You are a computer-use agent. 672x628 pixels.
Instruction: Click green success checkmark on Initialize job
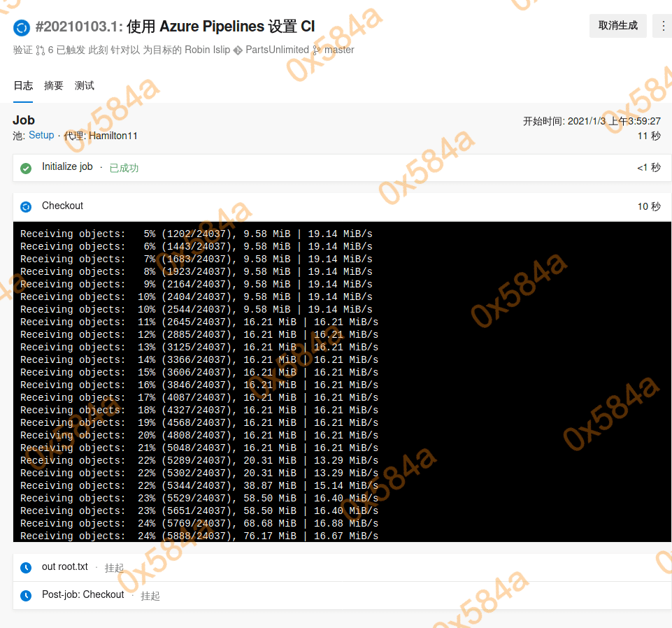26,168
